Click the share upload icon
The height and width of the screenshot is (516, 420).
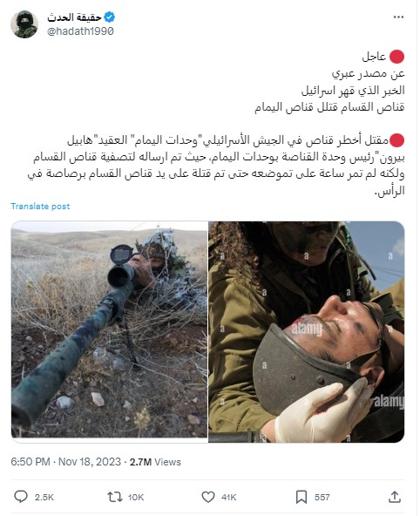pyautogui.click(x=395, y=497)
